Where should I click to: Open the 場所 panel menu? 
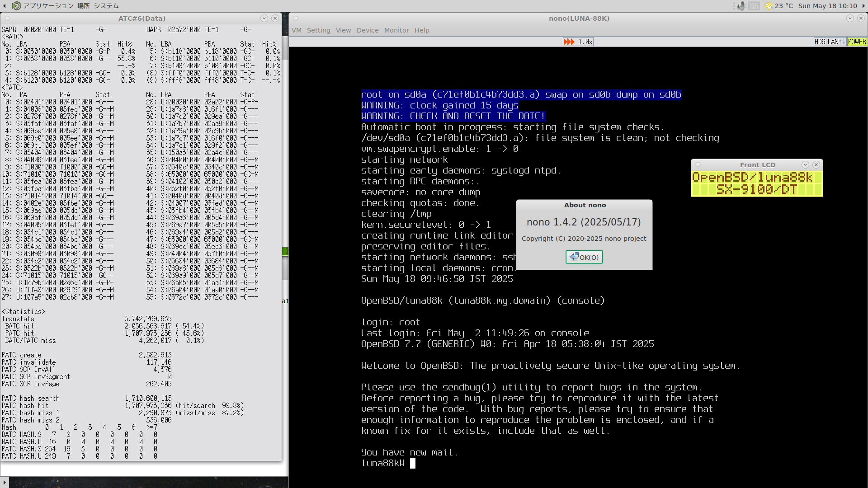pyautogui.click(x=84, y=6)
